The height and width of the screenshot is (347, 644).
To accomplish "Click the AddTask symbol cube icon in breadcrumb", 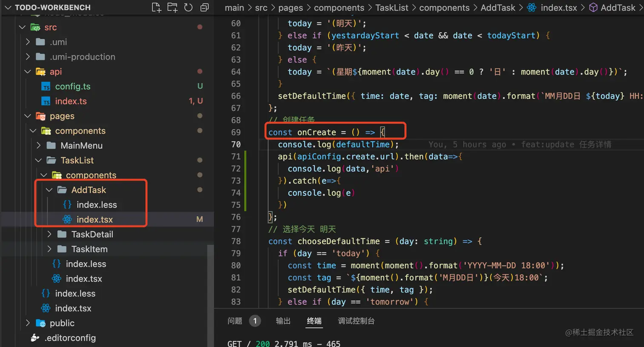I will click(593, 8).
